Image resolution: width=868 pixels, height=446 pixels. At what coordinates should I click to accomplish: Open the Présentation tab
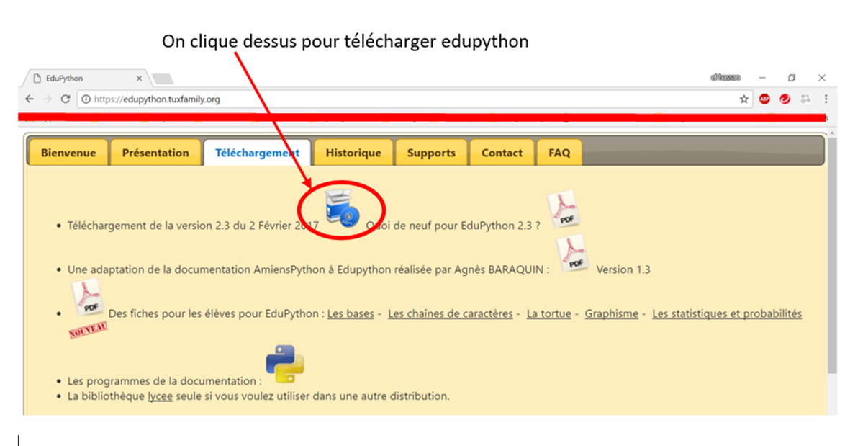[x=155, y=153]
